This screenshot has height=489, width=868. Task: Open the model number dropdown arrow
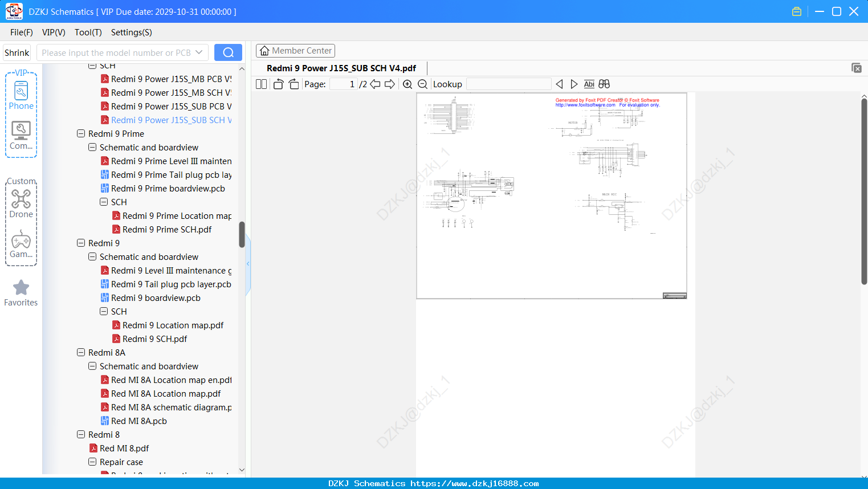tap(199, 52)
